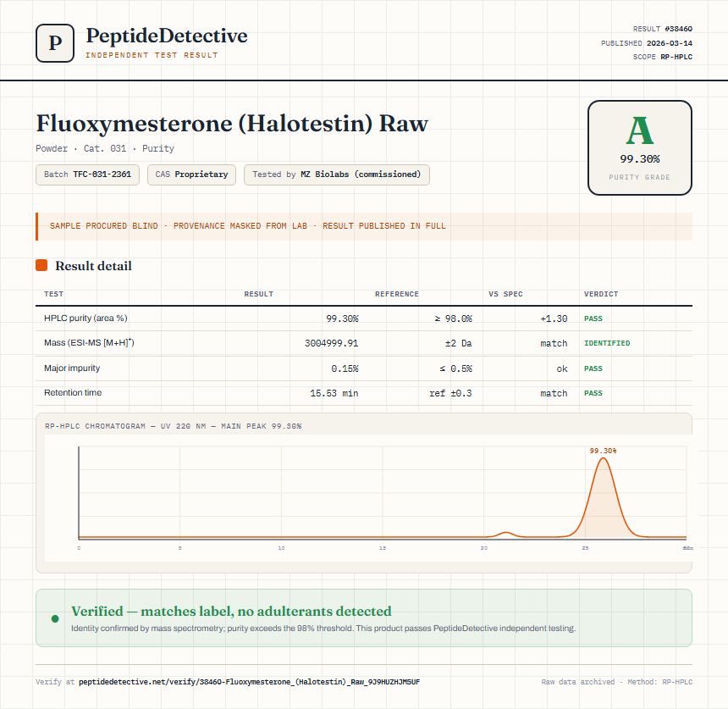The image size is (728, 709).
Task: Click the VERDICT column header
Action: tap(601, 294)
